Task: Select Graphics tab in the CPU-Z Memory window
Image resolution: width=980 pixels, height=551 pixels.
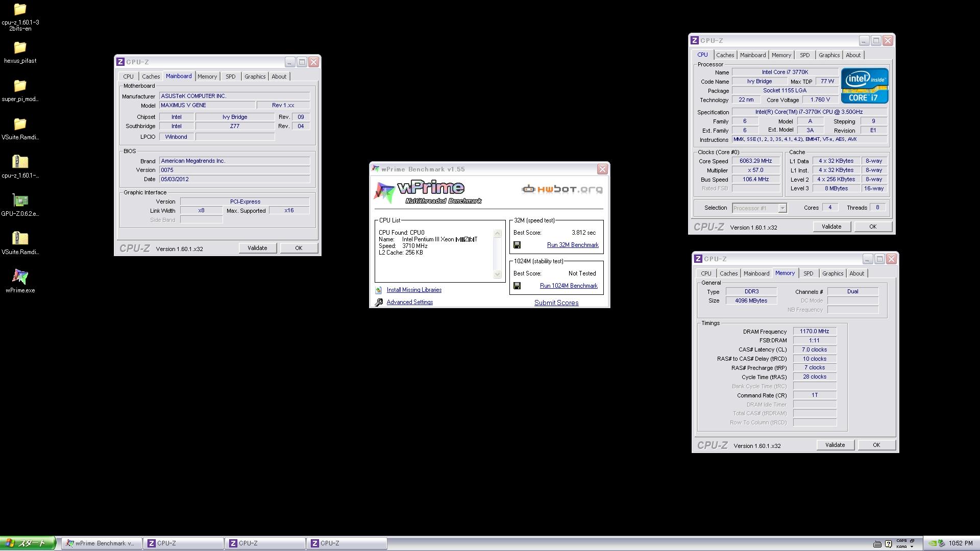Action: pyautogui.click(x=832, y=273)
